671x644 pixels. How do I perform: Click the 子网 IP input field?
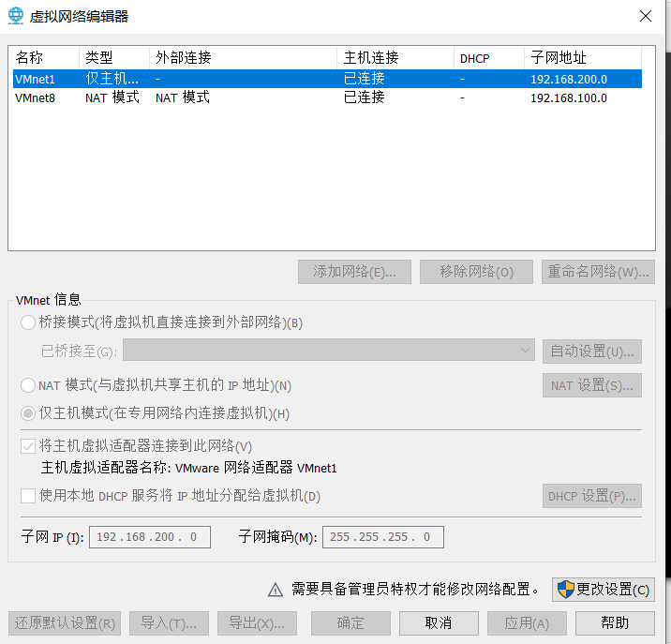(150, 537)
